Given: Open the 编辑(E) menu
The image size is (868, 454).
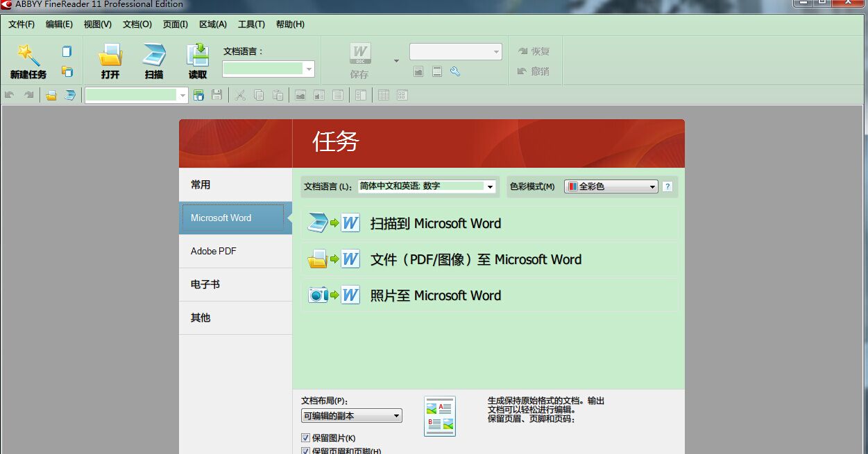Looking at the screenshot, I should pos(59,24).
